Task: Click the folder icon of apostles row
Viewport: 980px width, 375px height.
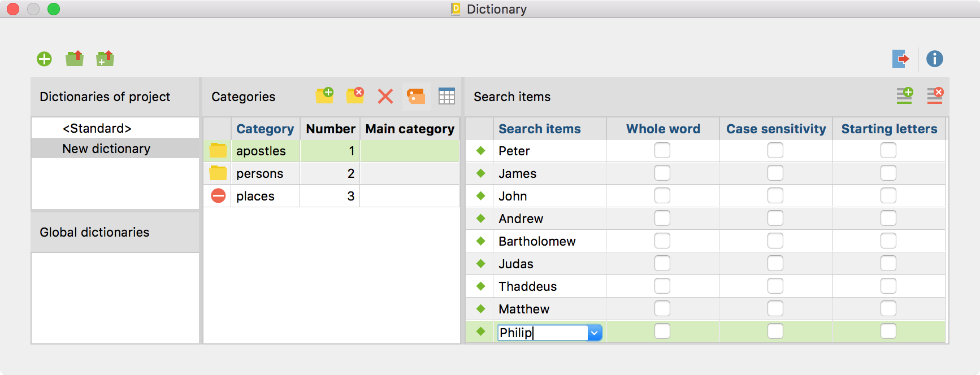Action: pyautogui.click(x=218, y=151)
